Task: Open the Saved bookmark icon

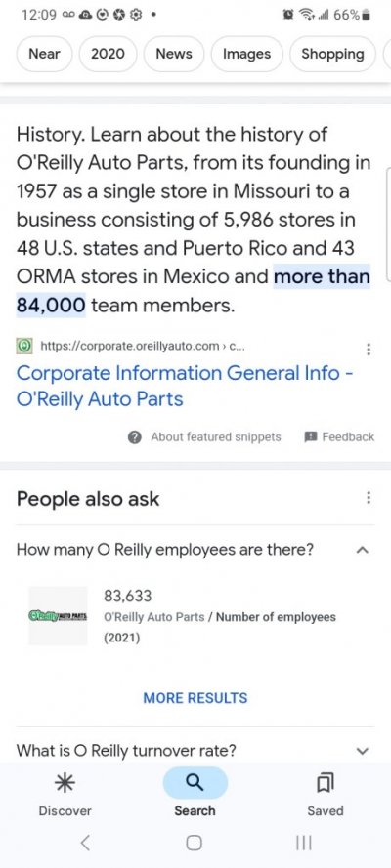Action: pyautogui.click(x=326, y=783)
